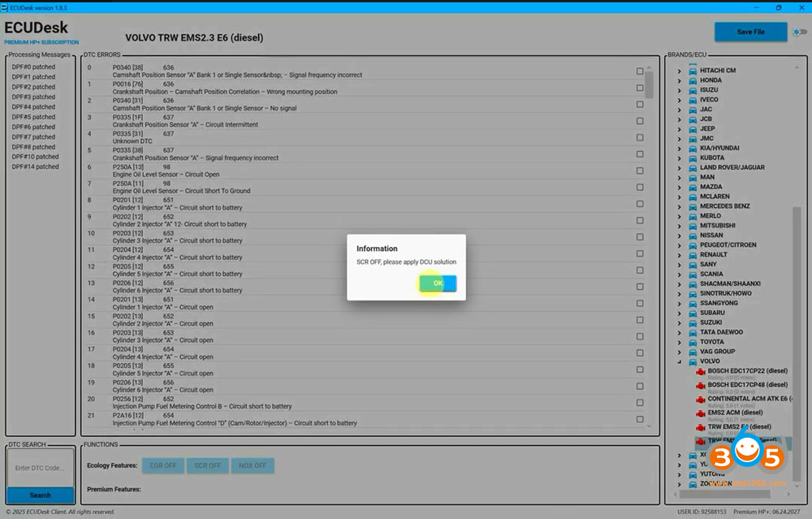This screenshot has height=519, width=812.
Task: Click the MERCEDES BENZ car icon
Action: pyautogui.click(x=693, y=206)
